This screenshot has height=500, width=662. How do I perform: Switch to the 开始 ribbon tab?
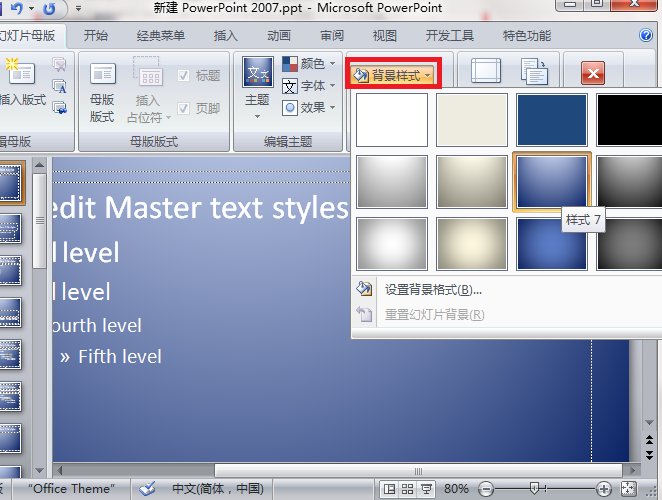click(x=95, y=35)
